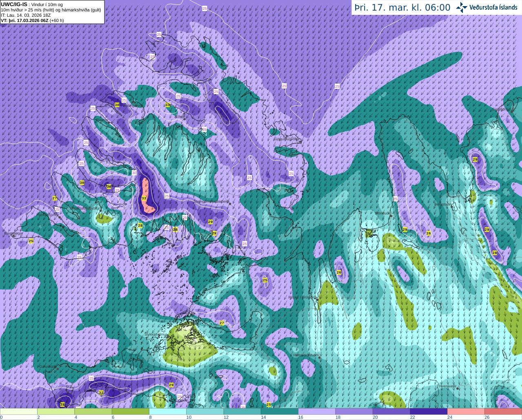Click the yellow 27 gust marker near Stykkishólmur

coord(222,323)
